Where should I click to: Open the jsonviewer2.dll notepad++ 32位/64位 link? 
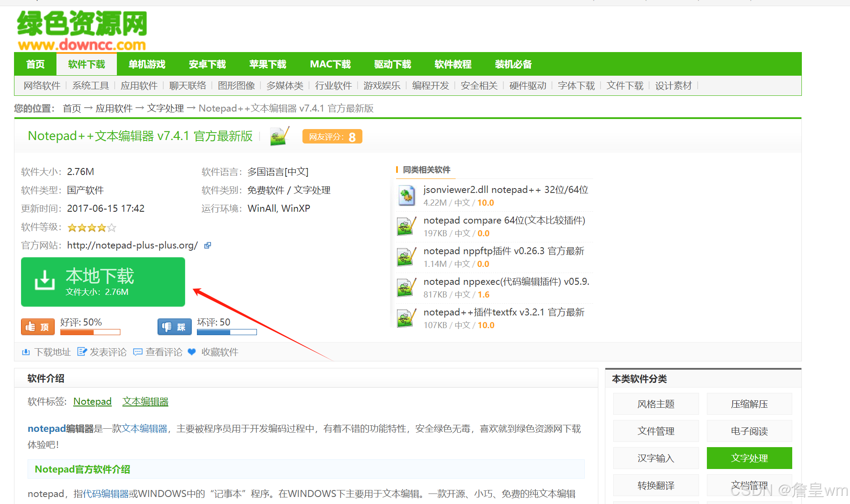[x=506, y=190]
